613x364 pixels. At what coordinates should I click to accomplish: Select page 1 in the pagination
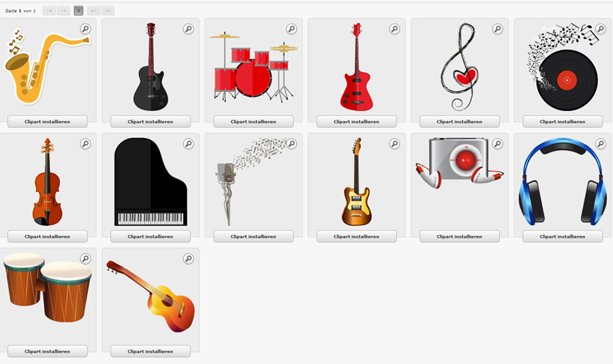click(78, 10)
